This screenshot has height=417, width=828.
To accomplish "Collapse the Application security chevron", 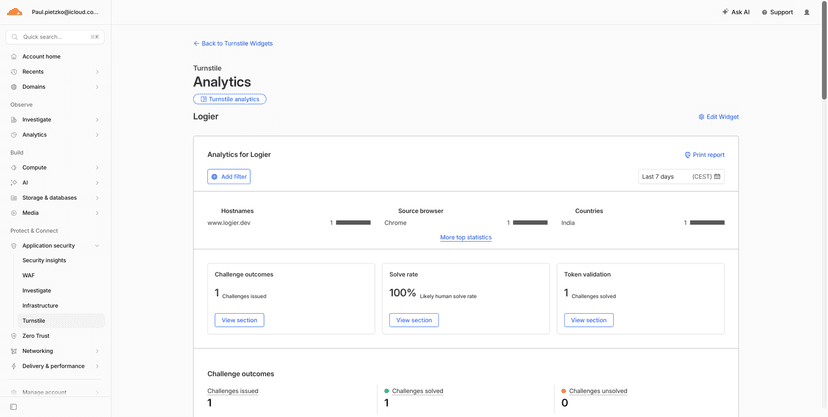I will pos(97,245).
